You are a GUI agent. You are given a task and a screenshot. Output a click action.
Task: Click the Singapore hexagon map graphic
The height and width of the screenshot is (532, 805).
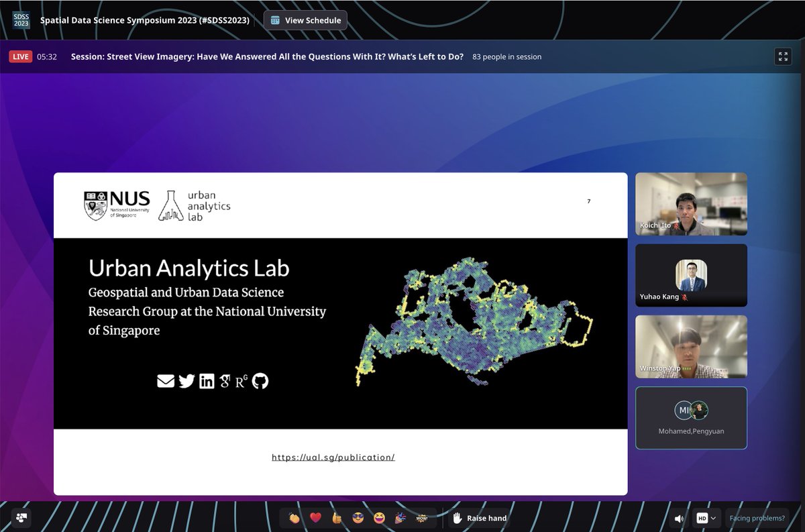[474, 322]
